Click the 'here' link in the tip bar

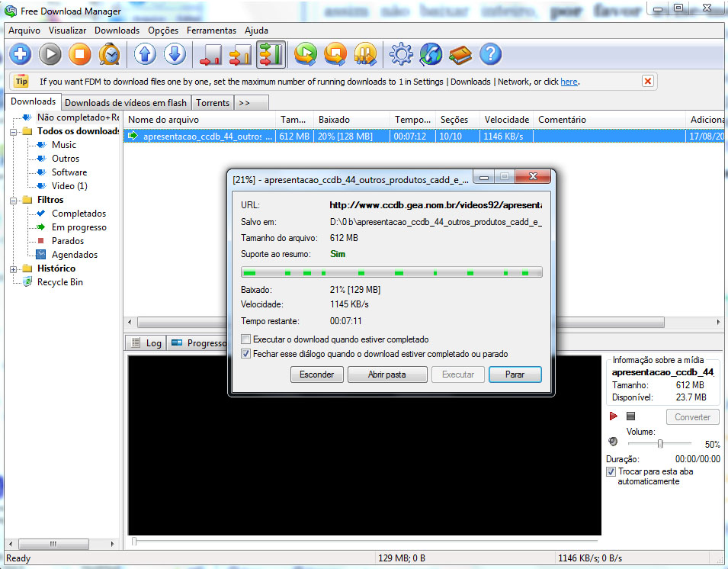[x=569, y=82]
